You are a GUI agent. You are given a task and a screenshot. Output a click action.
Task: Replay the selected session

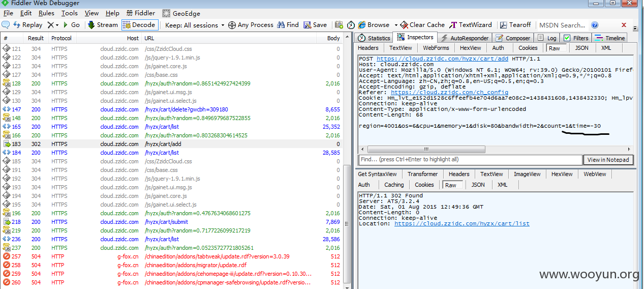pyautogui.click(x=27, y=25)
